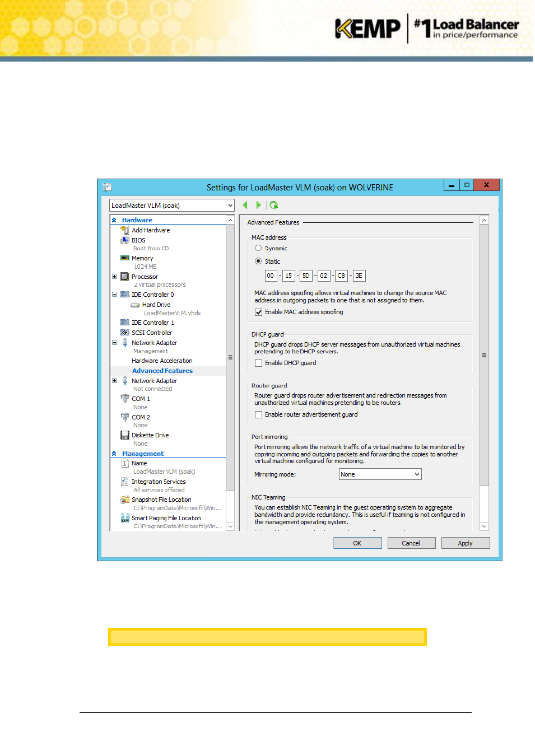This screenshot has width=535, height=756.
Task: Click the Add Hardware icon
Action: (125, 230)
